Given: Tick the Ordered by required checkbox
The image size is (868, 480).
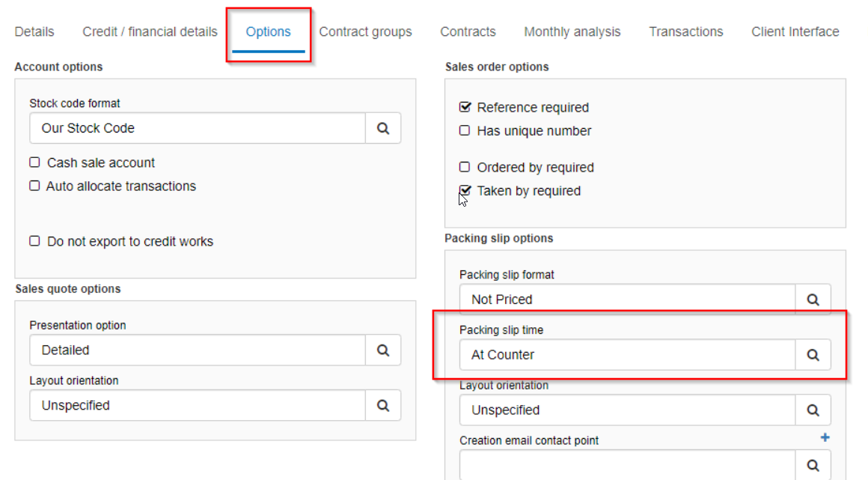Looking at the screenshot, I should 465,167.
